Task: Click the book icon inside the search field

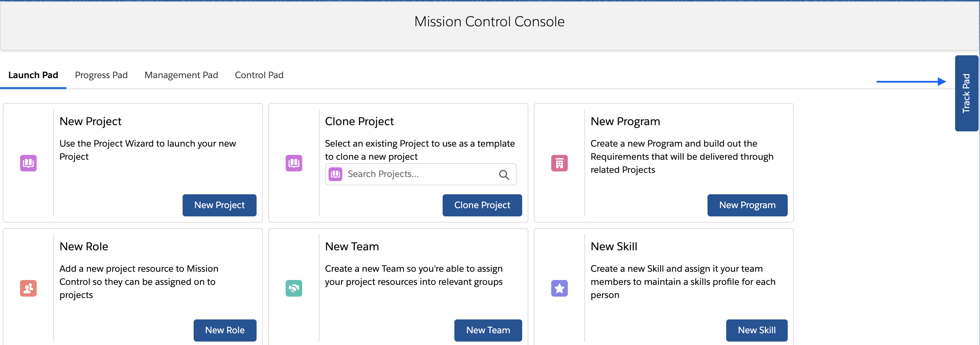Action: point(335,174)
